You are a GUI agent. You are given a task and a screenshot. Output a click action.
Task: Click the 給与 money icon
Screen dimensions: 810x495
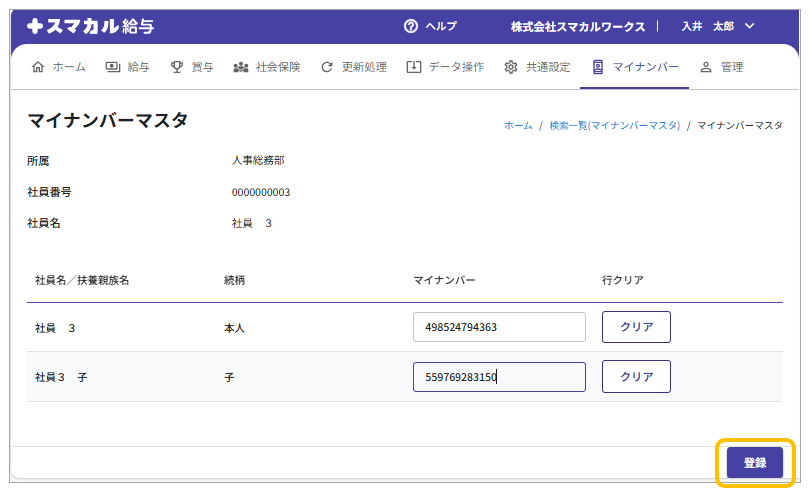point(113,67)
